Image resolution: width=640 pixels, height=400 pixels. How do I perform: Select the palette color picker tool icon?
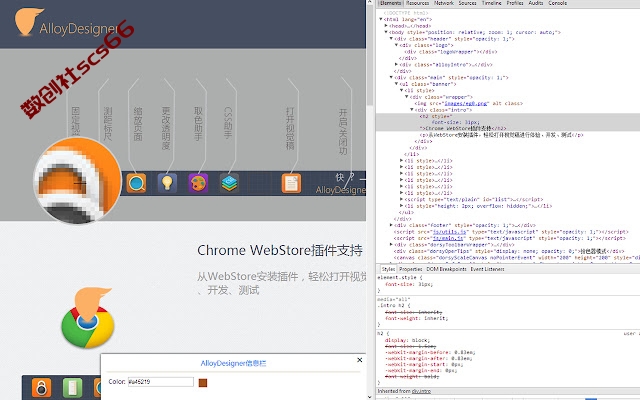[x=198, y=183]
